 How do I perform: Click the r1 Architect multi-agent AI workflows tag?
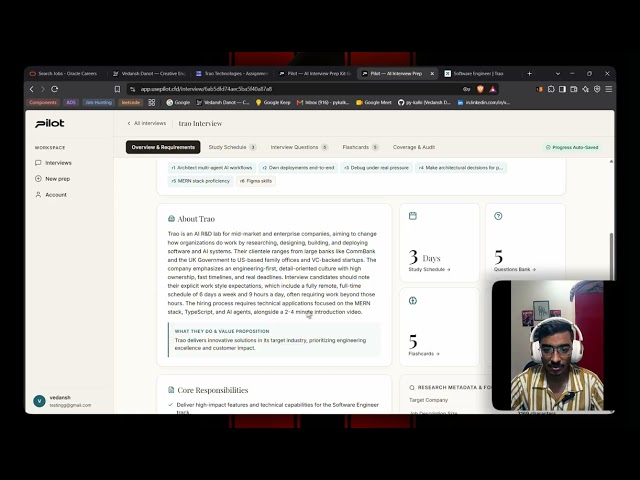[212, 168]
